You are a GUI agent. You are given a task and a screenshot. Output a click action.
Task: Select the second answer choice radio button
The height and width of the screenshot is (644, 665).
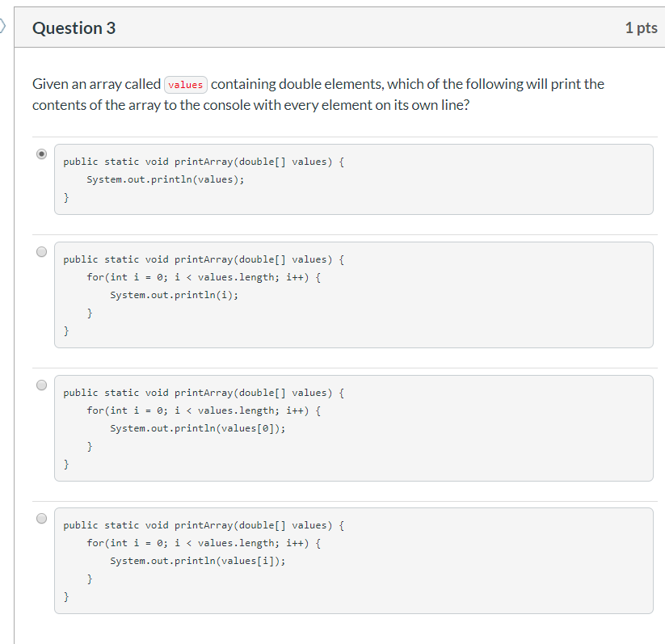pyautogui.click(x=41, y=251)
